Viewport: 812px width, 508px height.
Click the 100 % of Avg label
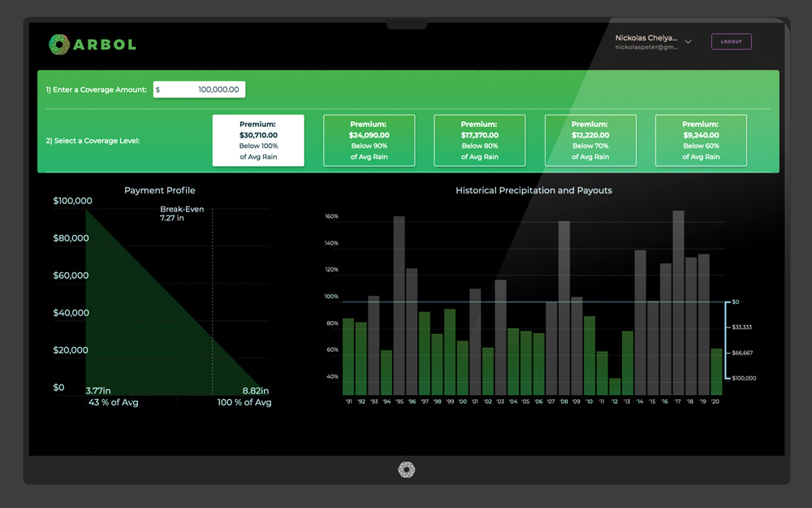[244, 402]
